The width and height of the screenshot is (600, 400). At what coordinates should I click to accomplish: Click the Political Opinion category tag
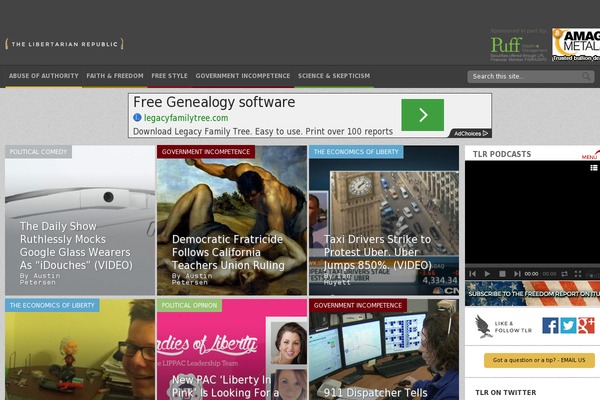189,305
